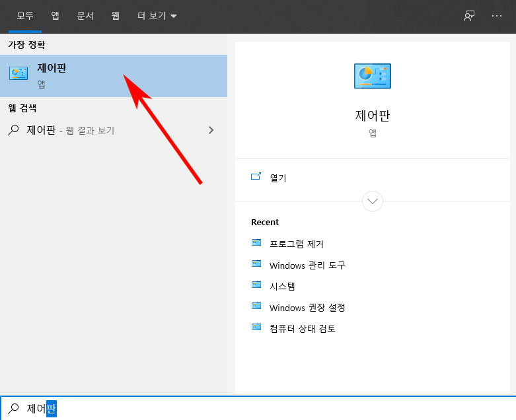Click icon beside Windows 권장 설정
The image size is (516, 420).
[256, 306]
